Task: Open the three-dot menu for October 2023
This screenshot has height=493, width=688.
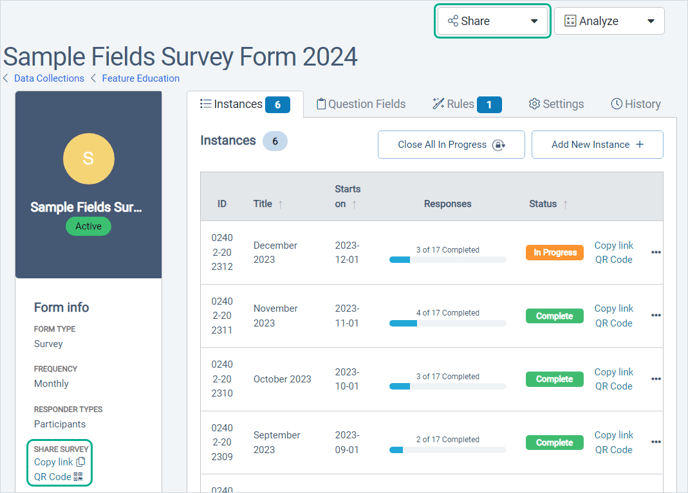Action: click(x=656, y=379)
